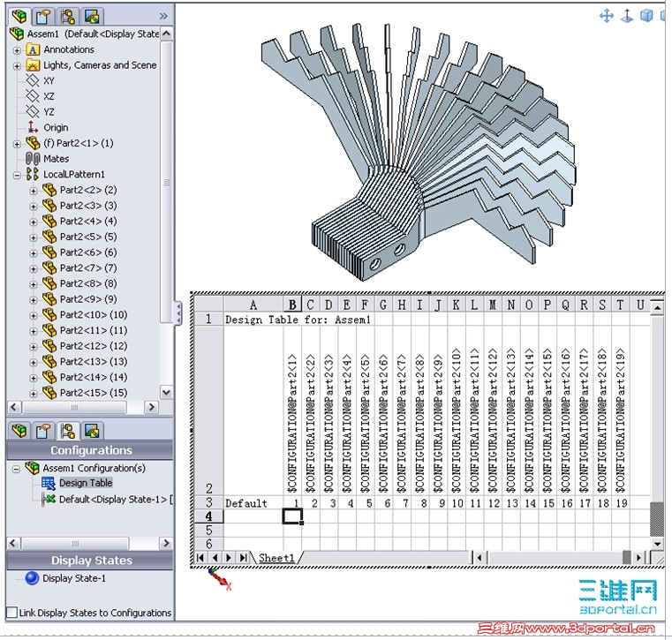672x640 pixels.
Task: Click the Annotations folder icon
Action: click(33, 49)
